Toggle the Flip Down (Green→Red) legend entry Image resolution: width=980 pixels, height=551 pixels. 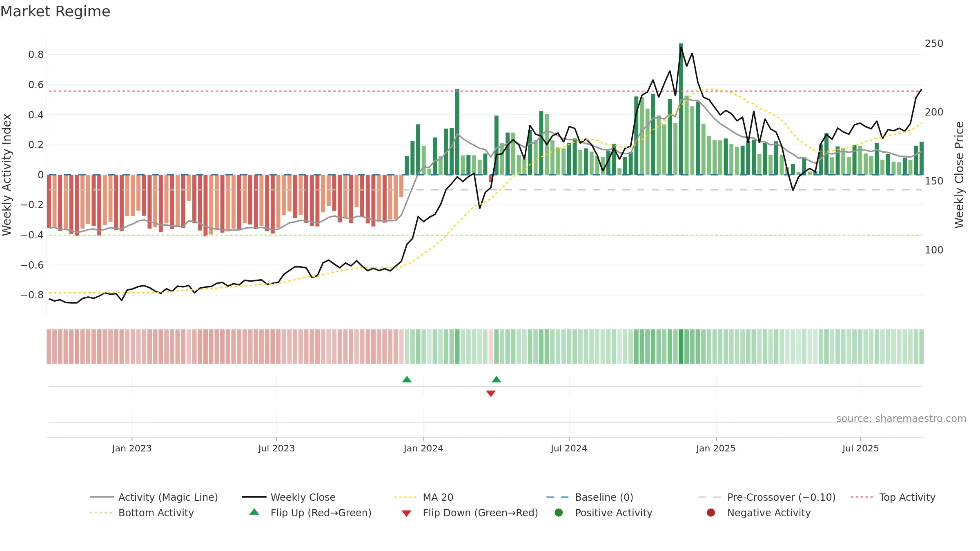(x=470, y=513)
